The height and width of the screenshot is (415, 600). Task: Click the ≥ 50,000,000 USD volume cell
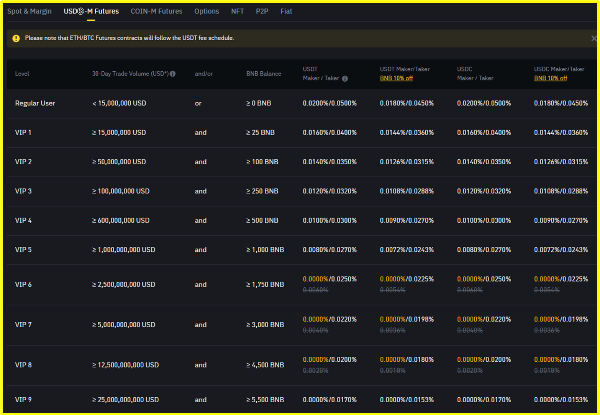pos(119,162)
